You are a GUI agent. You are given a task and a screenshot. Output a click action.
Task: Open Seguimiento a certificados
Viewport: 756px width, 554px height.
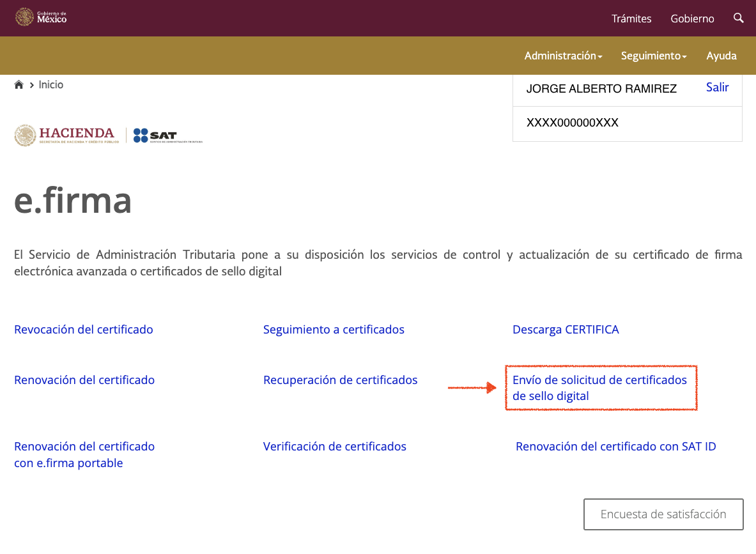[x=334, y=329]
